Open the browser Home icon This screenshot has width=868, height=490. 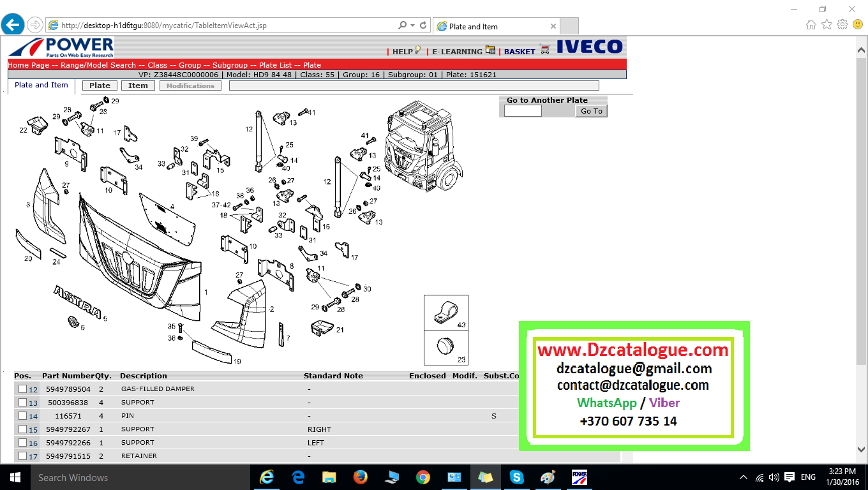(811, 25)
